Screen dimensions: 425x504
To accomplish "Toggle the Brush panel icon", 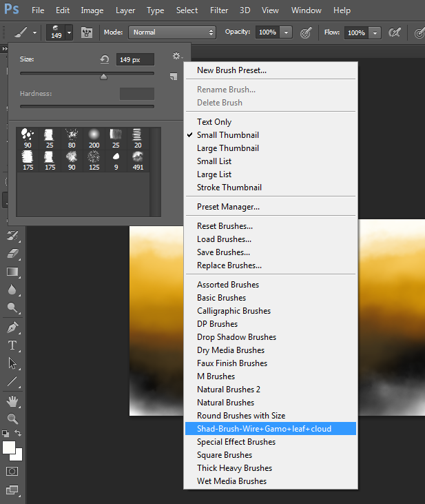I will tap(87, 32).
